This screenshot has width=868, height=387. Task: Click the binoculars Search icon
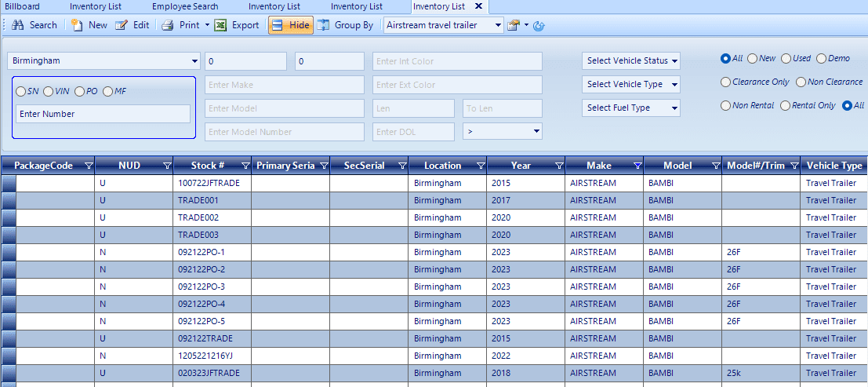(x=18, y=25)
